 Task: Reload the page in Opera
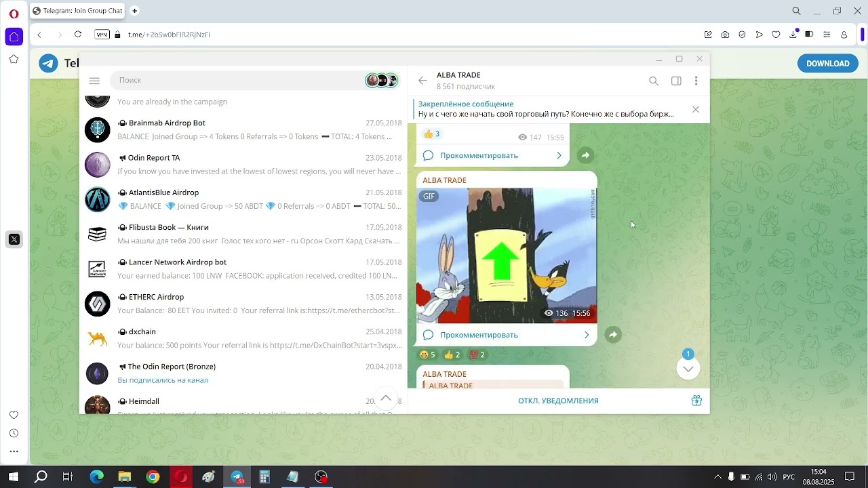point(78,35)
